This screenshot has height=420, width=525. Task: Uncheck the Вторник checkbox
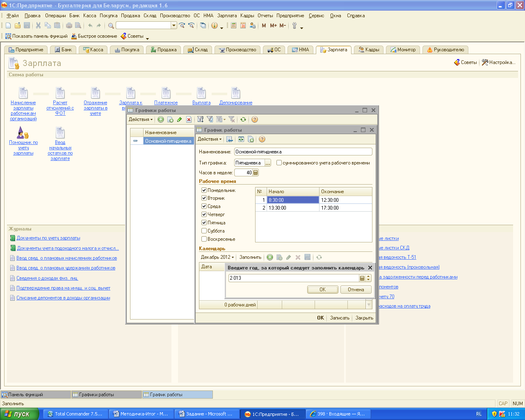pyautogui.click(x=204, y=198)
